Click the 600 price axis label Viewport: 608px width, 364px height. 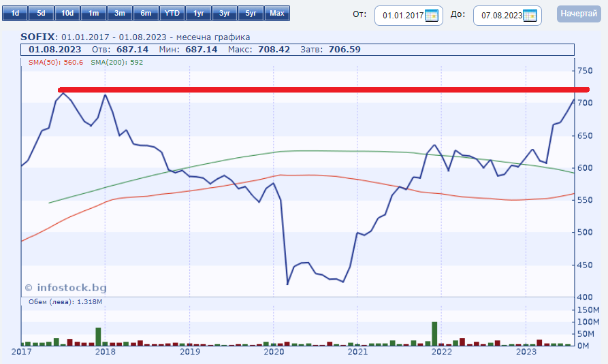tap(585, 168)
